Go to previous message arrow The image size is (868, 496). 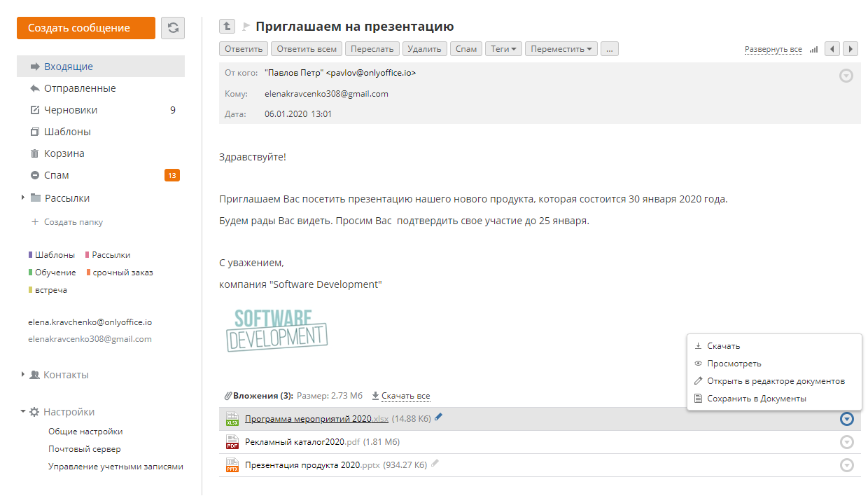coord(832,49)
